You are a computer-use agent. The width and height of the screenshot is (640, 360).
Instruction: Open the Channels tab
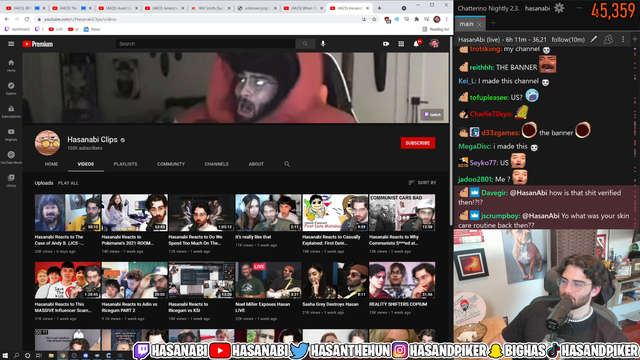216,164
